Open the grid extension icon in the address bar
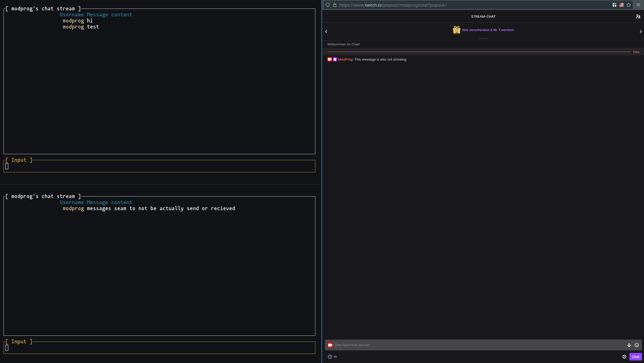The image size is (644, 363). (x=615, y=5)
